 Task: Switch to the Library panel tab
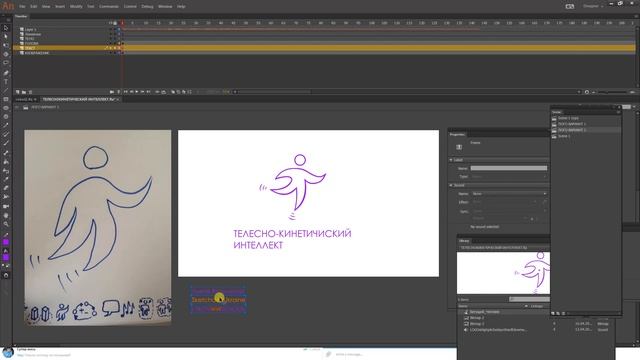point(464,240)
